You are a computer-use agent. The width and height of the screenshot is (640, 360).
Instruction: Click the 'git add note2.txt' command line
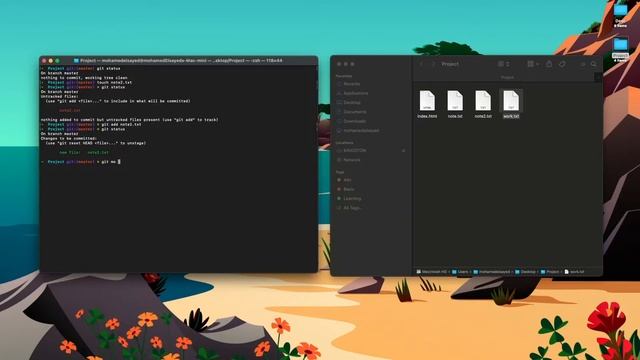(x=91, y=124)
